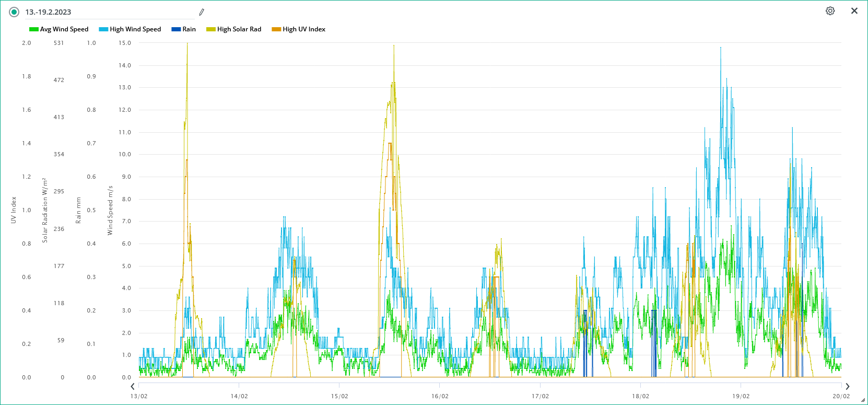Click the yellow High Solar Rad swatch
The height and width of the screenshot is (405, 868).
(x=210, y=29)
